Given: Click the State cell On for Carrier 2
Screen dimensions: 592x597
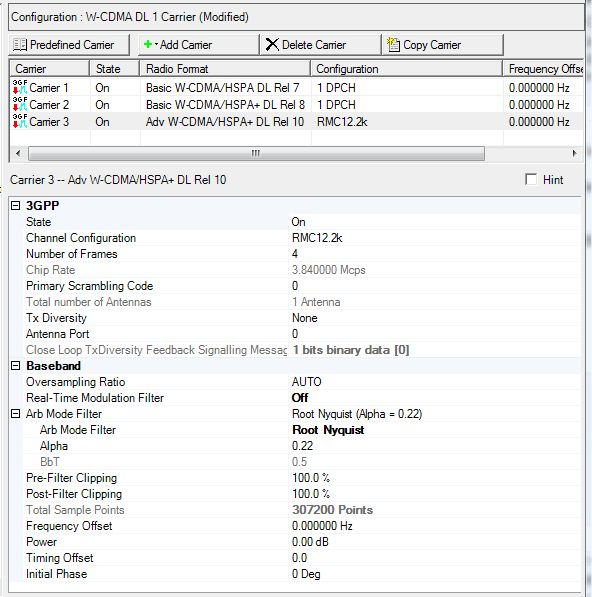Looking at the screenshot, I should [102, 105].
